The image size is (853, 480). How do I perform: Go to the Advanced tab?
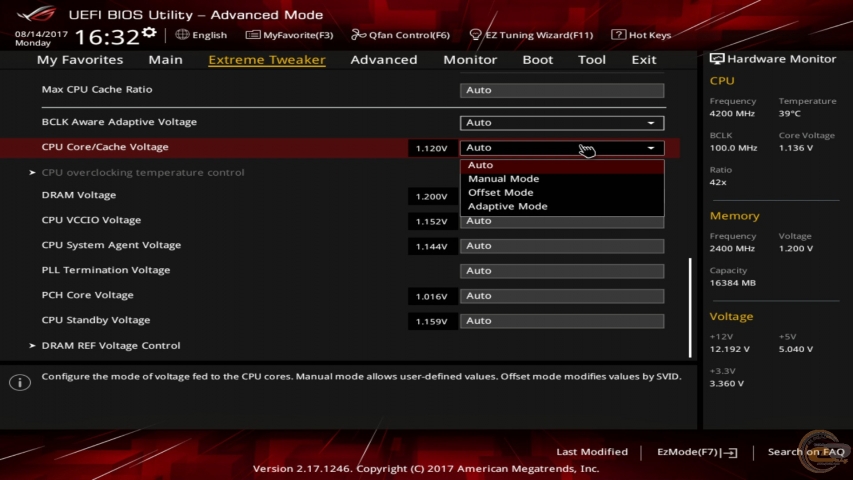tap(384, 60)
